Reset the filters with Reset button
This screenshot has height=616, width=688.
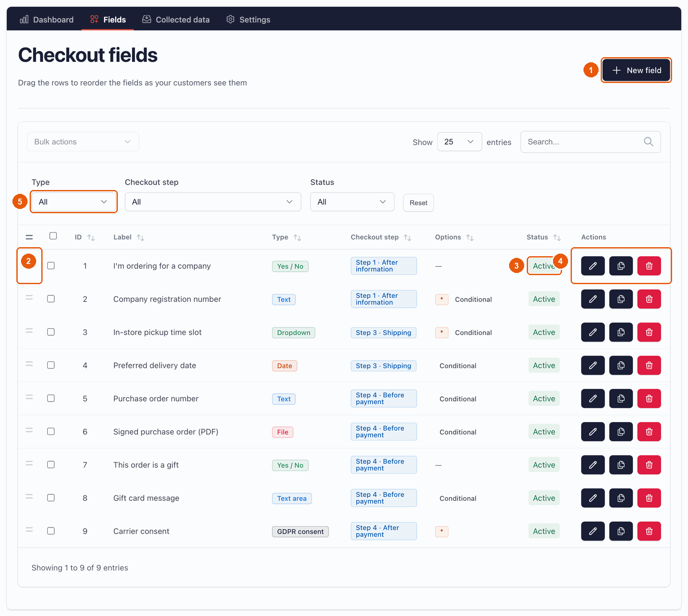[418, 203]
